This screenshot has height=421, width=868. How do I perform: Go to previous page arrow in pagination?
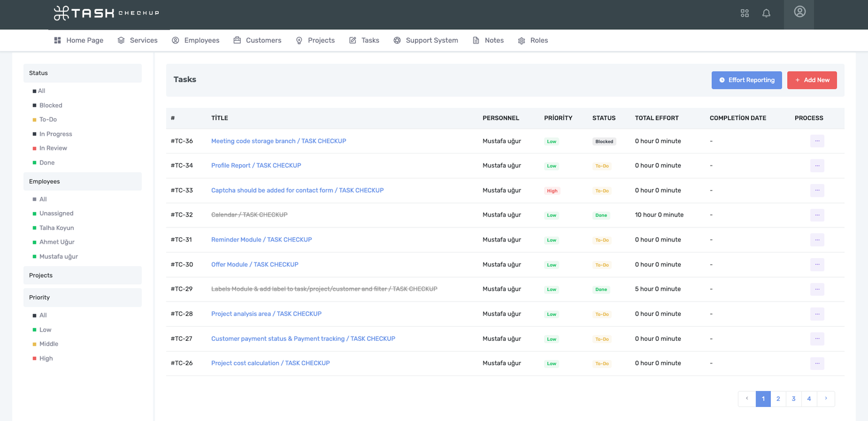click(x=747, y=399)
